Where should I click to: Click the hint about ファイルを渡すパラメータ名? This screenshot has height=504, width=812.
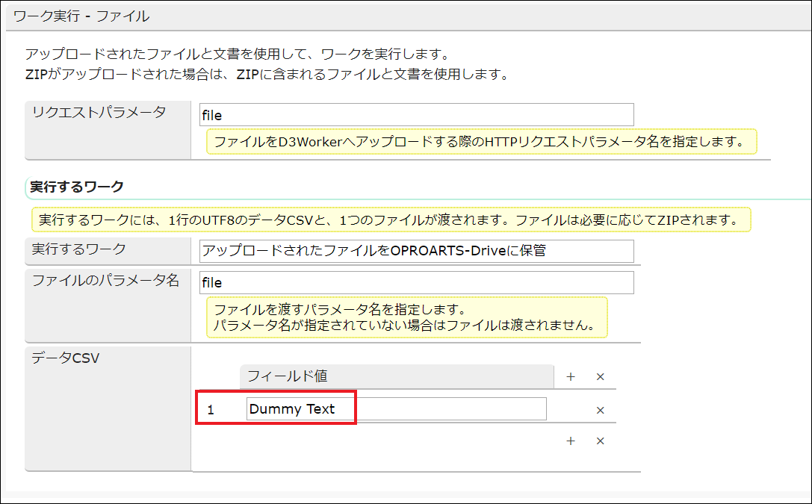tap(406, 317)
